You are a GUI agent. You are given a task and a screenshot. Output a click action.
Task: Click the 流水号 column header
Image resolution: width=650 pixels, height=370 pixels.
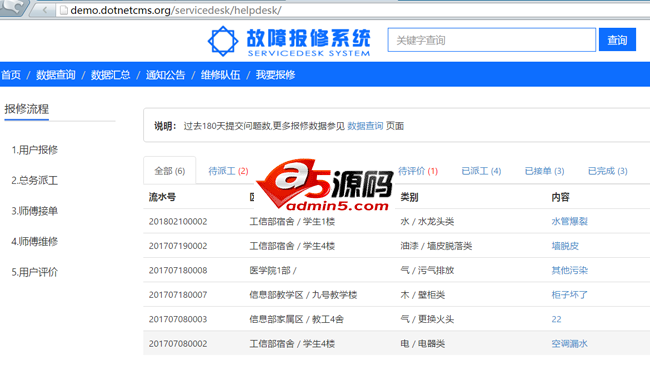(162, 197)
